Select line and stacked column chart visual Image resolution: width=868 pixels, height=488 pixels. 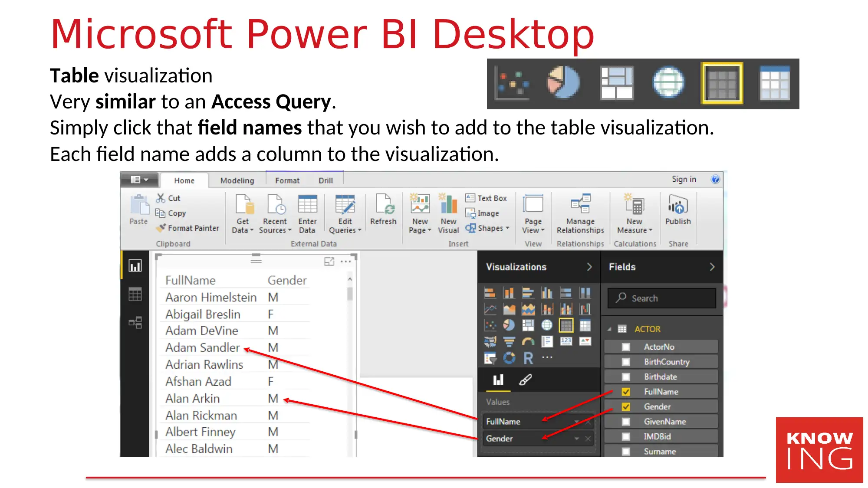click(547, 309)
